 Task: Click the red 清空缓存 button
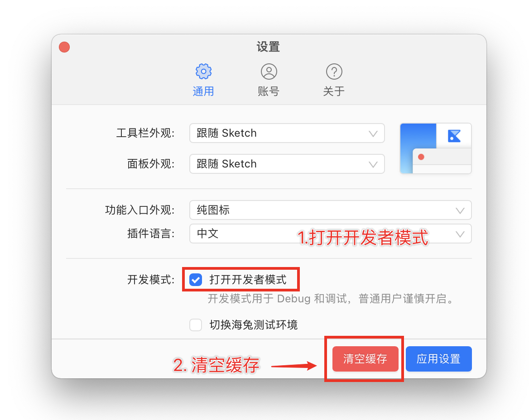tap(365, 358)
